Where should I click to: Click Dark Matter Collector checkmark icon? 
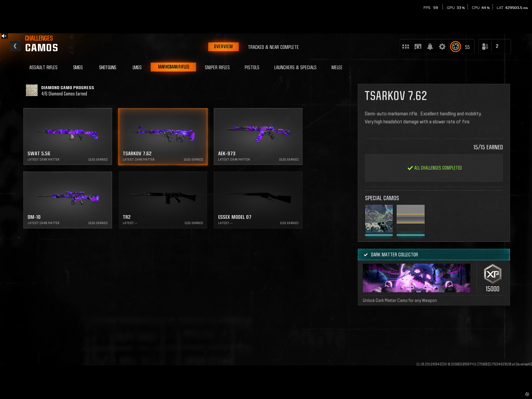366,255
